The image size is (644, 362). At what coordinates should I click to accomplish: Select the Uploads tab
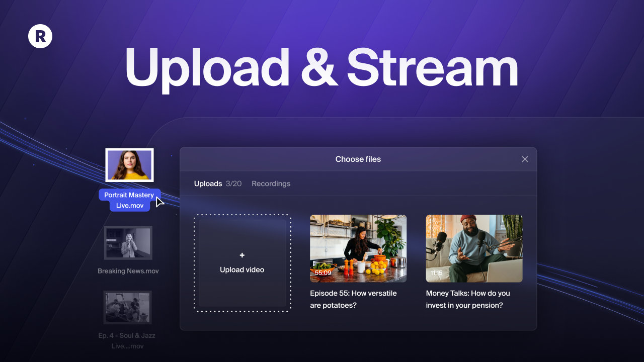(208, 184)
